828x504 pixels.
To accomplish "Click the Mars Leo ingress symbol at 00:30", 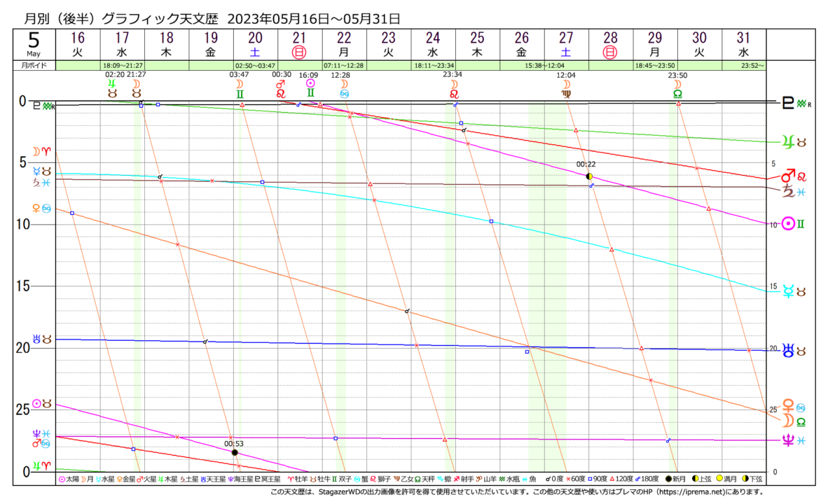I will pos(281,87).
